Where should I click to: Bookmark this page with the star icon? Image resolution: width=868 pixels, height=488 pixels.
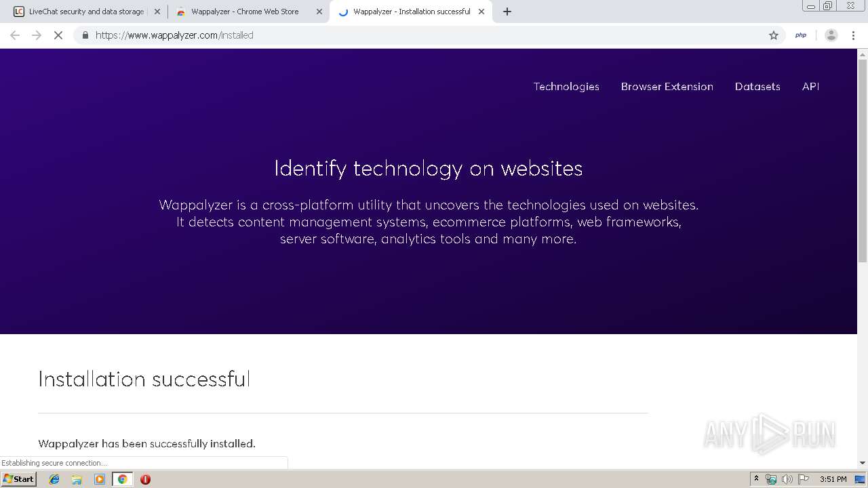click(x=774, y=35)
